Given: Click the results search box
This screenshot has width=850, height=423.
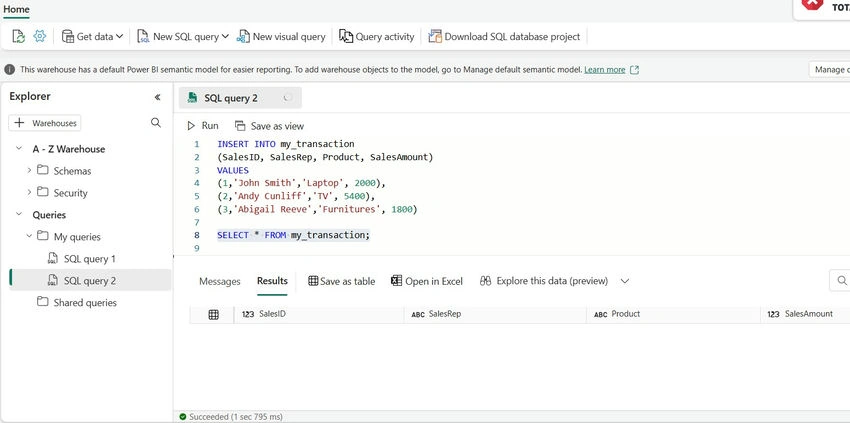Looking at the screenshot, I should point(840,280).
